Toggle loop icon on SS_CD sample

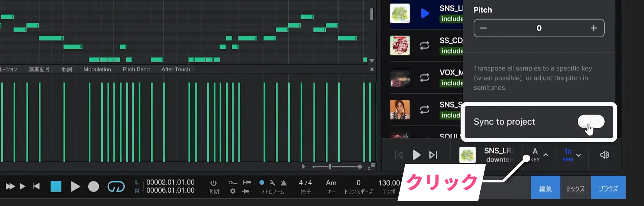click(424, 46)
